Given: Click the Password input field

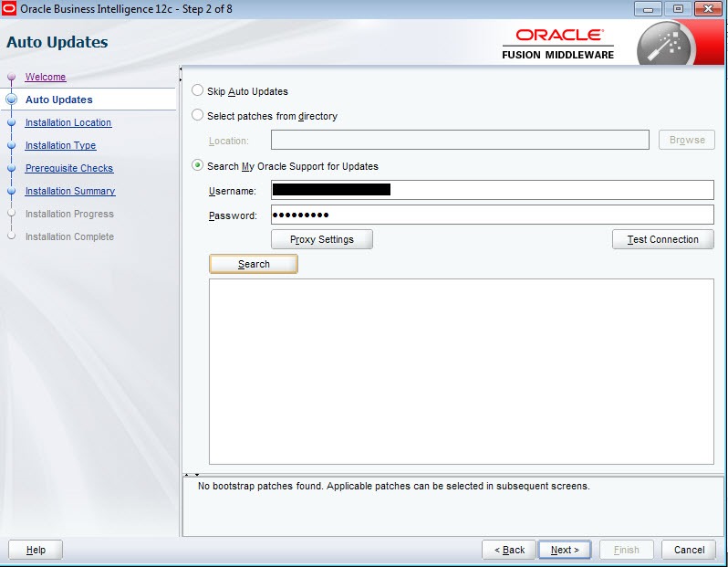Looking at the screenshot, I should (x=492, y=215).
